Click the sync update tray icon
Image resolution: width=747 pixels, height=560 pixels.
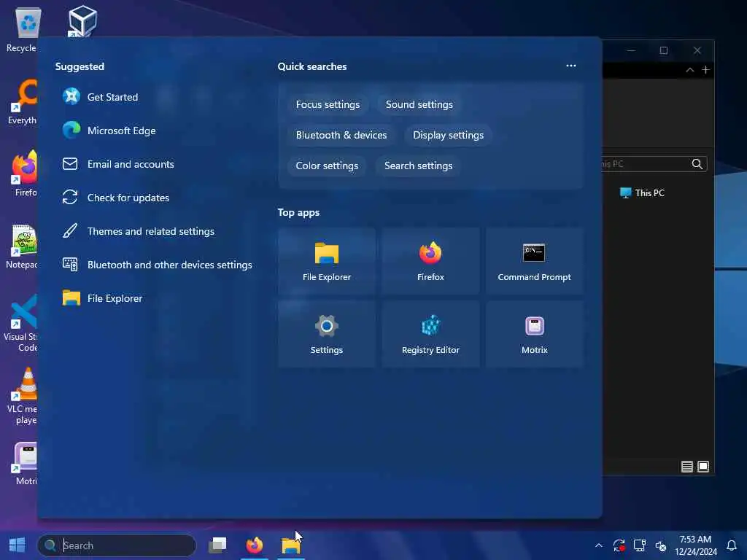[x=619, y=545]
